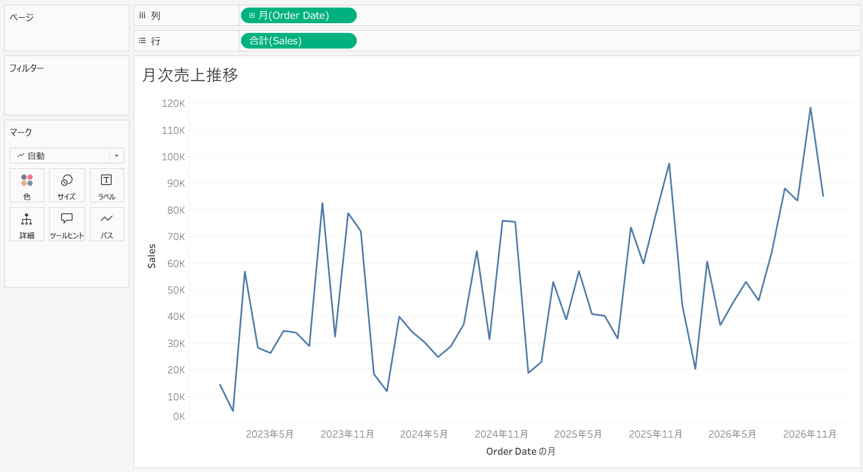Image resolution: width=863 pixels, height=472 pixels.
Task: Open the 詳細 (Detail) marks card
Action: click(27, 224)
